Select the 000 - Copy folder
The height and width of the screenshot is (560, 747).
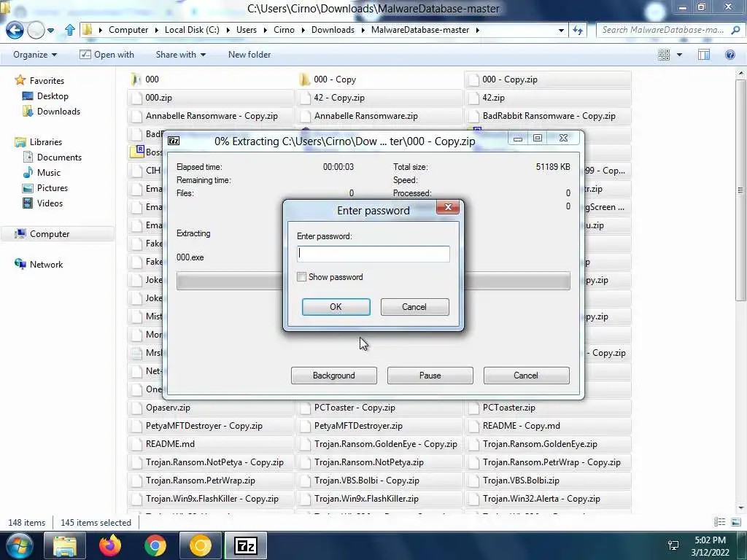(379, 79)
